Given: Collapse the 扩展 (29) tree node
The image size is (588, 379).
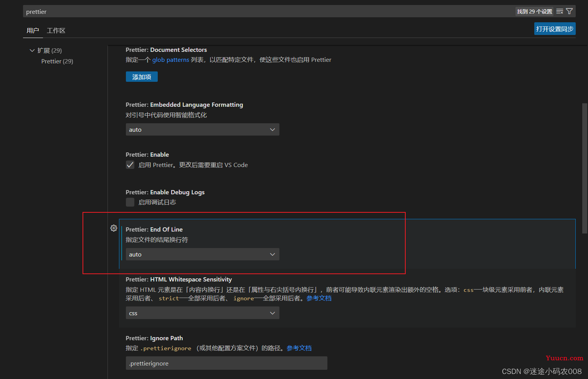Looking at the screenshot, I should tap(32, 50).
